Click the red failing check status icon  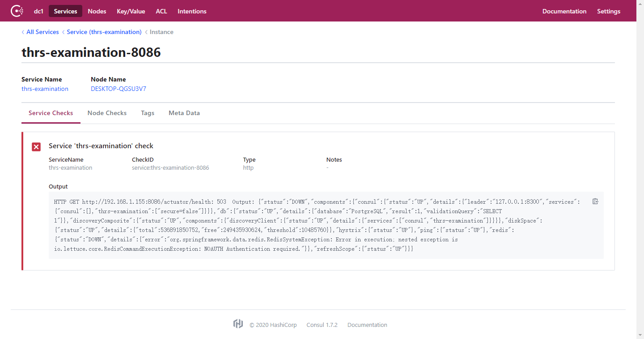(36, 146)
